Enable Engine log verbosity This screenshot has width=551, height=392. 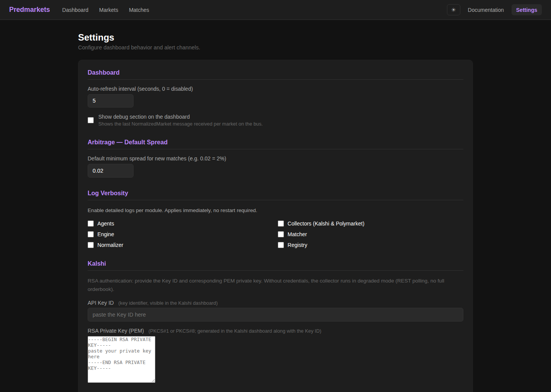click(91, 234)
